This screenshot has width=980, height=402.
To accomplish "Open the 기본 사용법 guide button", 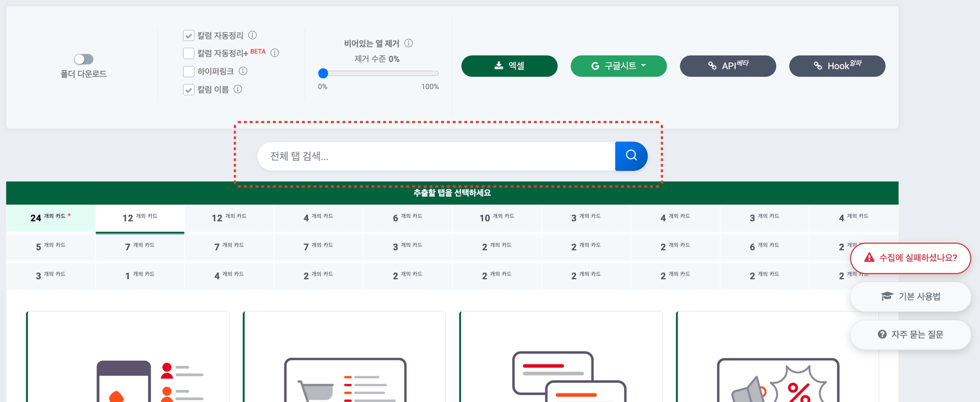I will coord(910,296).
